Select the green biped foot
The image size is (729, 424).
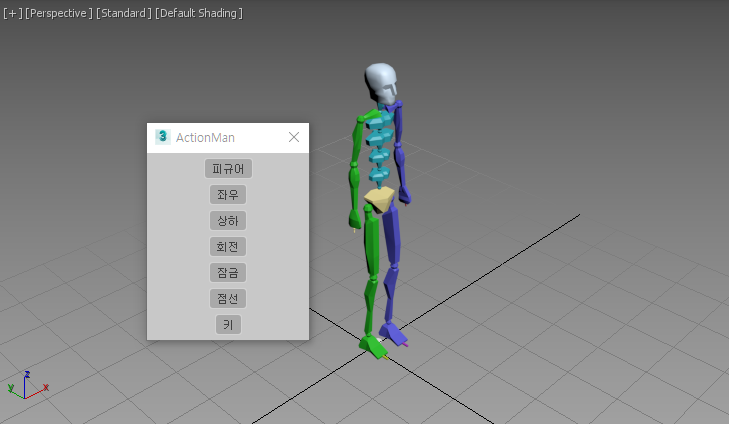click(373, 347)
